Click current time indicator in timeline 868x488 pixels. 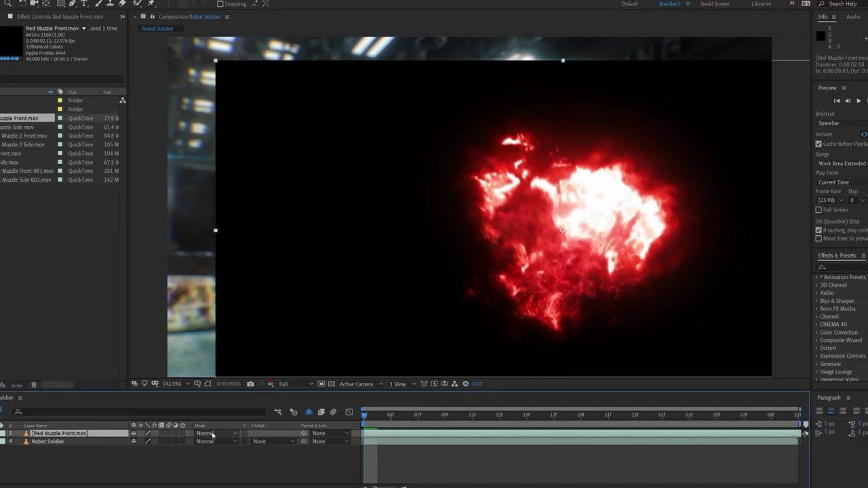tap(363, 415)
